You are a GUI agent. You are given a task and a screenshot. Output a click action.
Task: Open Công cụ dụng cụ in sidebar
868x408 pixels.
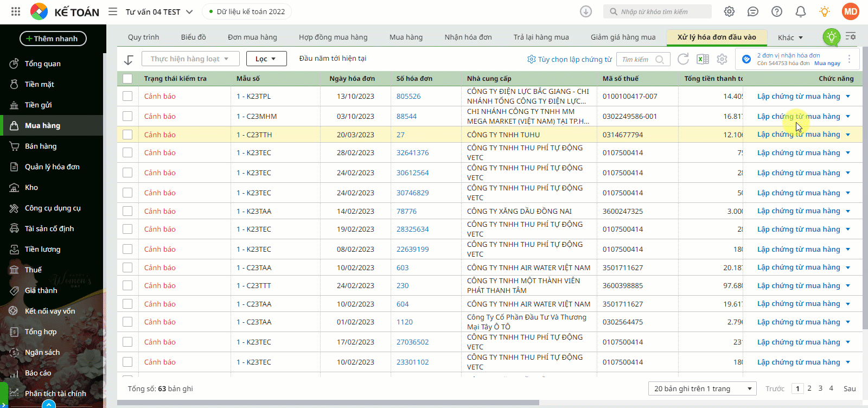point(52,208)
